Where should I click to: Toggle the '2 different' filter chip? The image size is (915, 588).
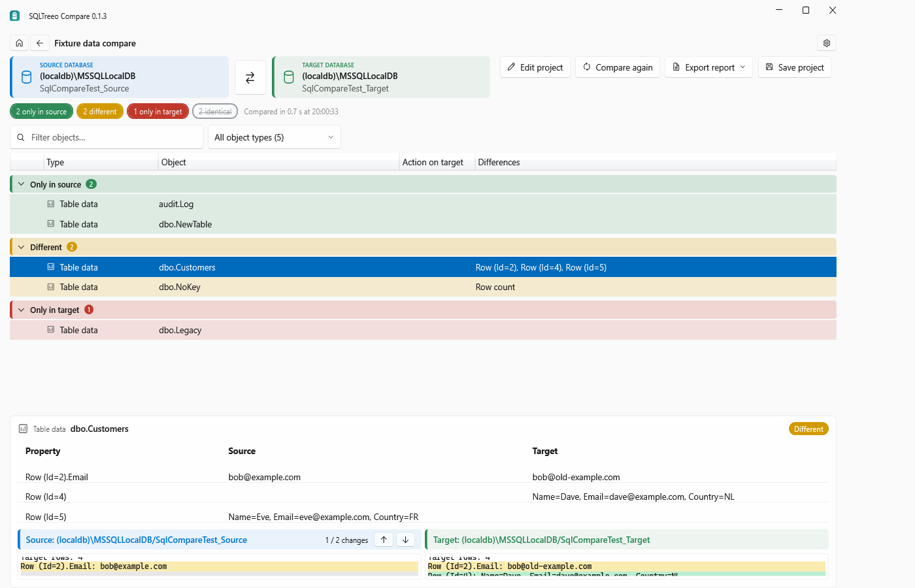[100, 112]
